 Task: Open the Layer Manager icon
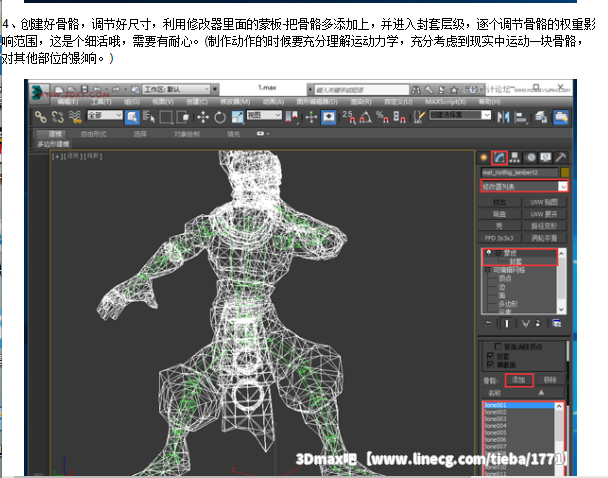[x=541, y=117]
